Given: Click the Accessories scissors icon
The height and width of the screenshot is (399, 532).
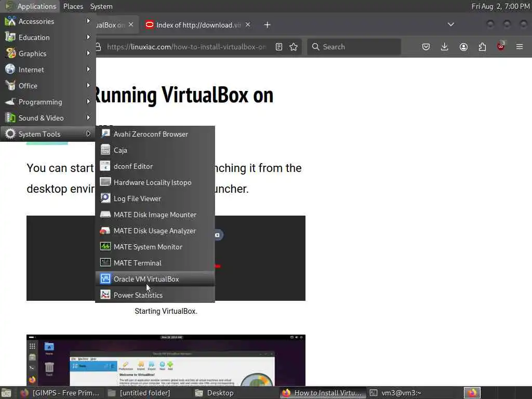Looking at the screenshot, I should (10, 21).
